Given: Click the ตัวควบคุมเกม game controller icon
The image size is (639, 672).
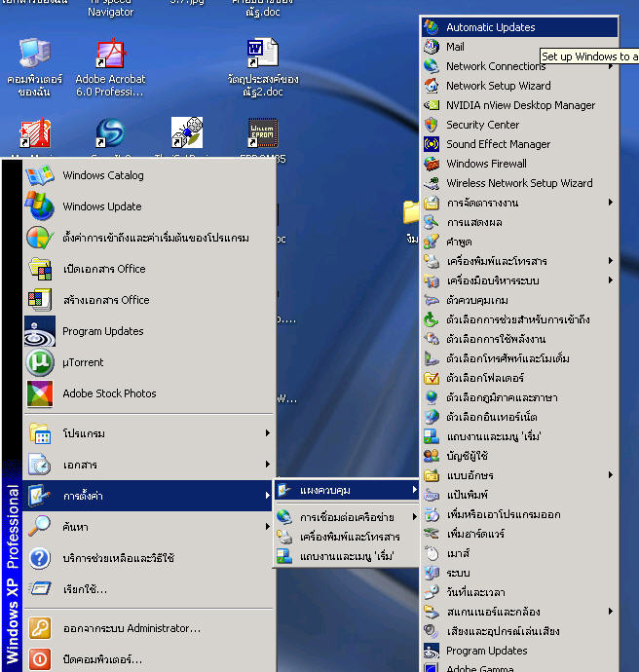Looking at the screenshot, I should [x=432, y=300].
